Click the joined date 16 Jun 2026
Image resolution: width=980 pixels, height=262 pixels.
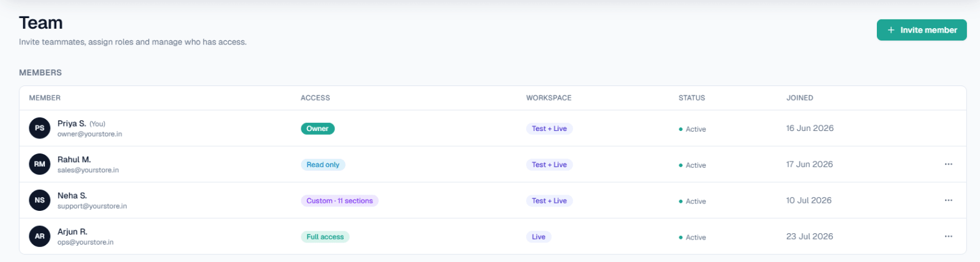tap(810, 129)
